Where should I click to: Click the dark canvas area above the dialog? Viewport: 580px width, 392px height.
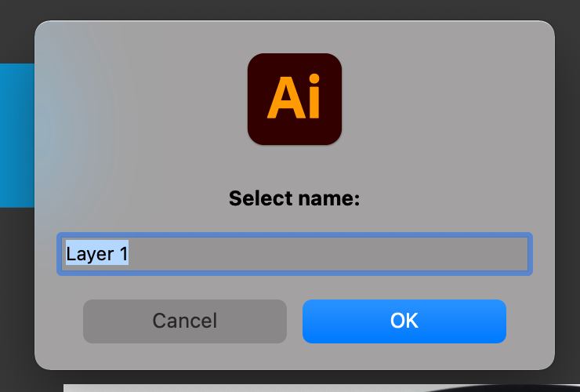290,9
